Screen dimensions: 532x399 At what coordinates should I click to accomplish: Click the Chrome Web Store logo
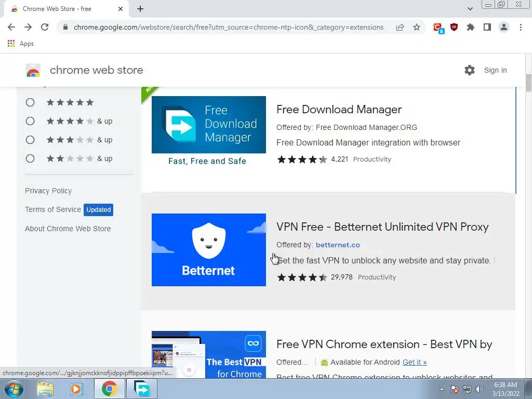coord(33,70)
